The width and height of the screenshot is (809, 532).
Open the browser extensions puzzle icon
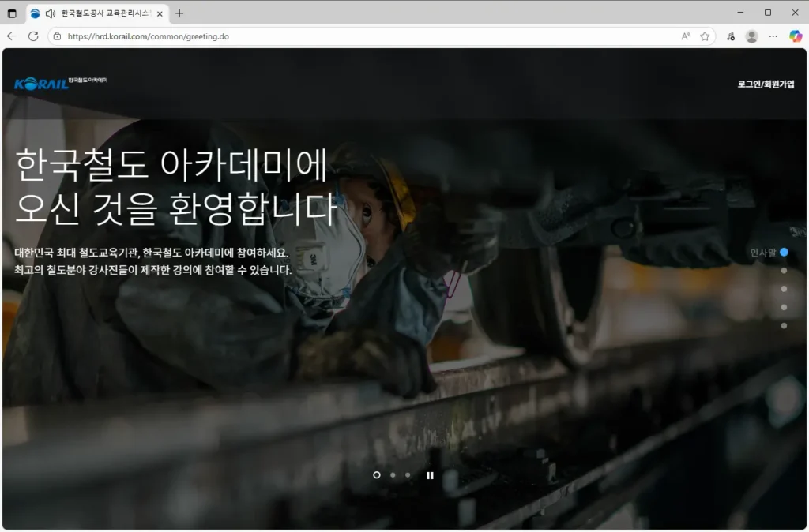(x=730, y=36)
